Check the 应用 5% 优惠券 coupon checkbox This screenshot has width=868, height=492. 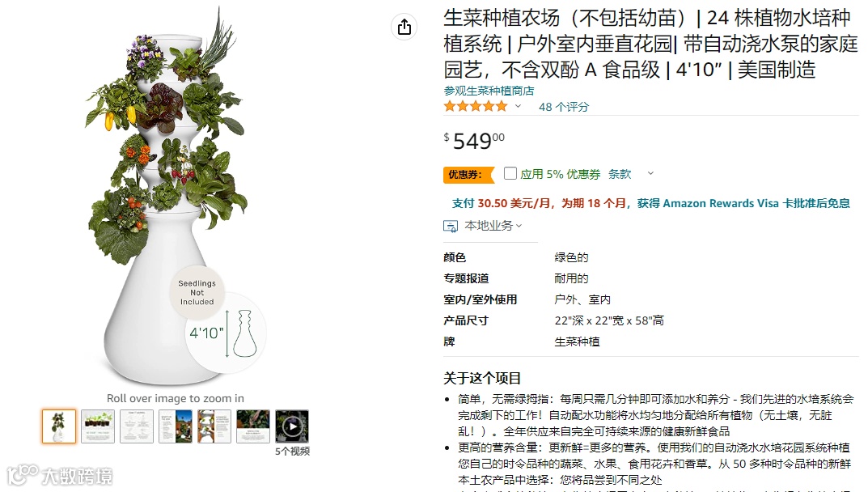(510, 173)
